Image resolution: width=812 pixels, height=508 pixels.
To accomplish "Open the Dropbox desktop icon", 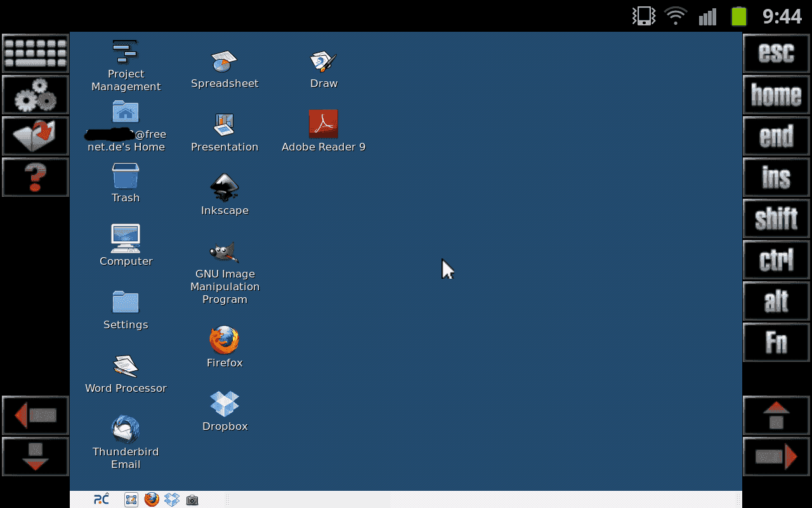I will point(224,404).
